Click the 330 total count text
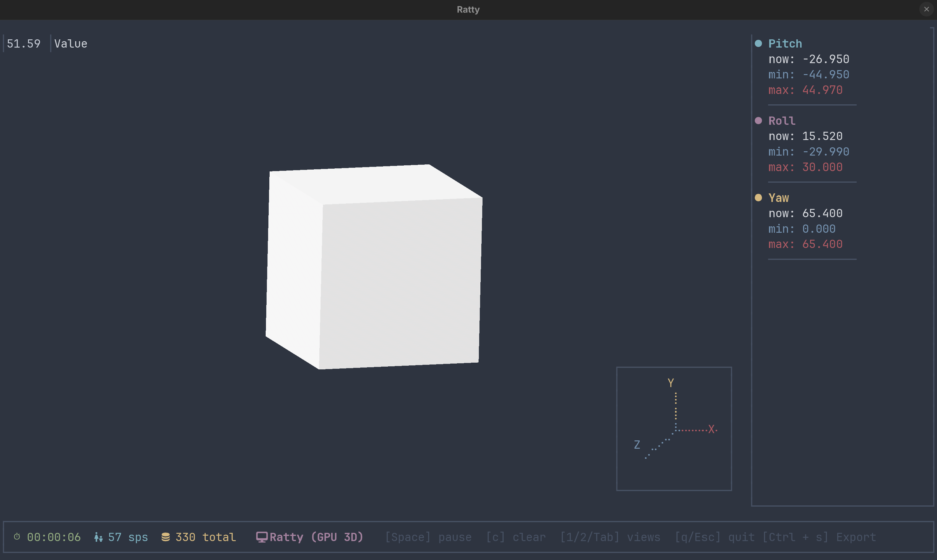 coord(206,537)
